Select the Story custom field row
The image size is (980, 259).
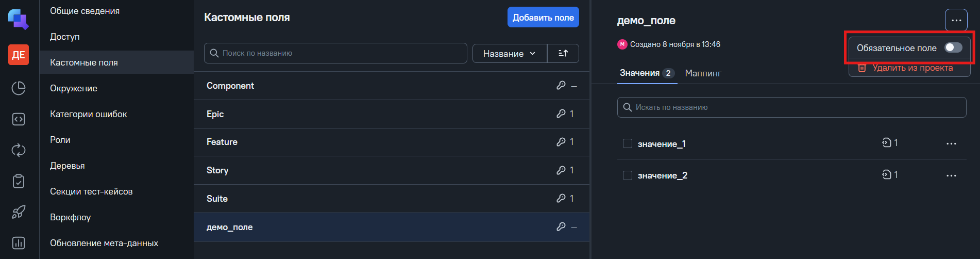coord(392,170)
